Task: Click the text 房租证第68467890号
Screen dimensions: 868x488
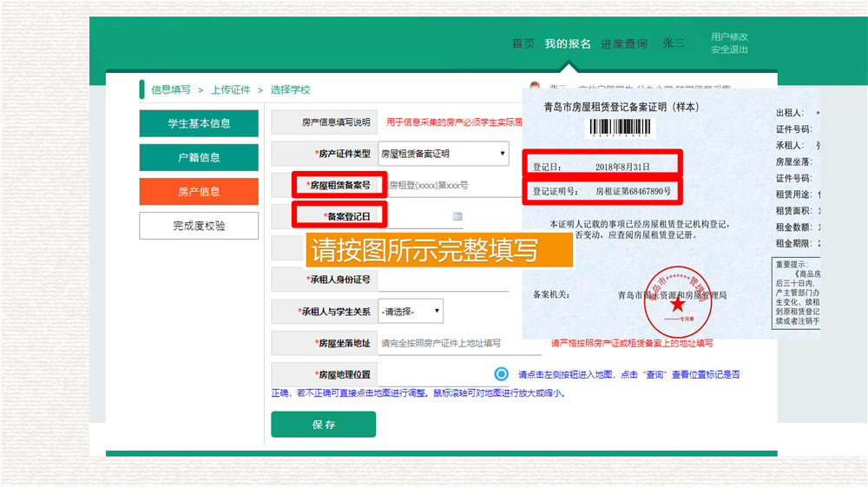Action: tap(634, 192)
